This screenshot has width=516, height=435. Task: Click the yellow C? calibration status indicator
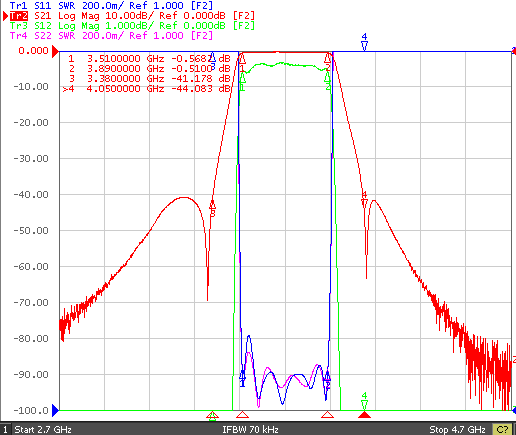coord(502,429)
